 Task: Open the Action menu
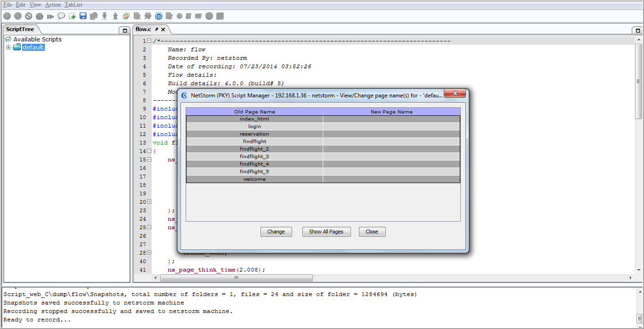tap(53, 5)
